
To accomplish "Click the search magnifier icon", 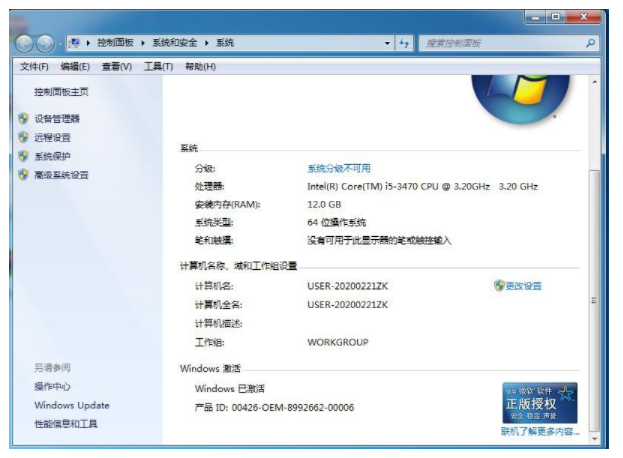I will pyautogui.click(x=590, y=44).
